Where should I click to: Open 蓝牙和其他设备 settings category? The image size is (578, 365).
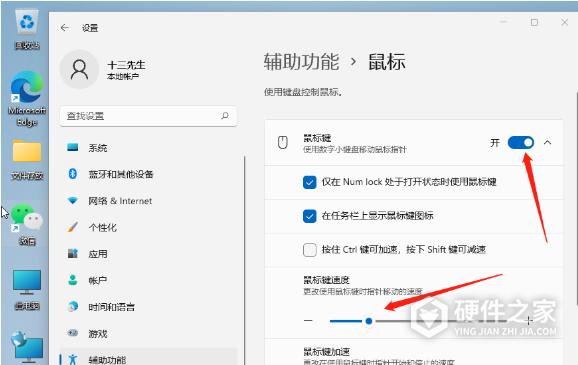(x=148, y=174)
